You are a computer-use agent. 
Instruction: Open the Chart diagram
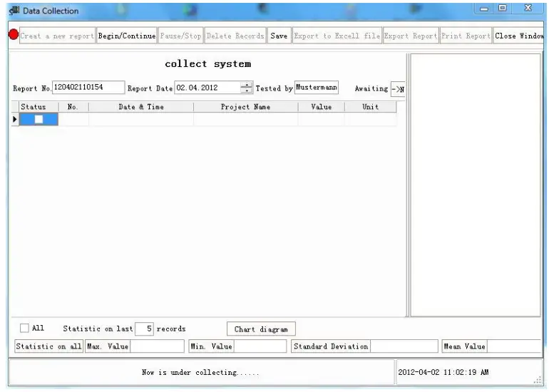pos(261,329)
